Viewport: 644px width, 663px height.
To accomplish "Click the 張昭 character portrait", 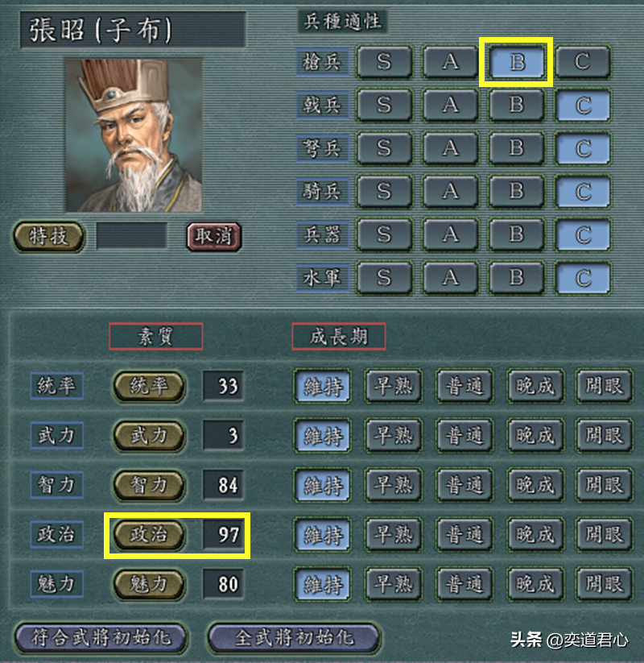I will point(134,135).
